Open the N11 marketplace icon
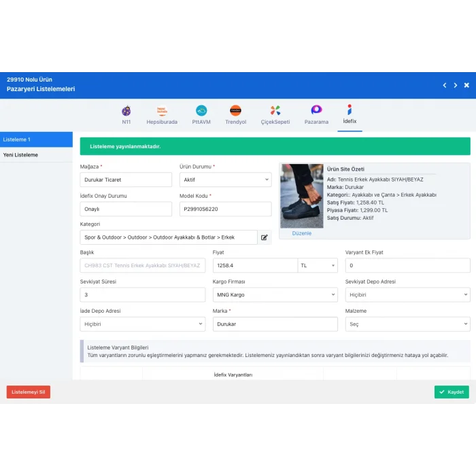 (126, 111)
